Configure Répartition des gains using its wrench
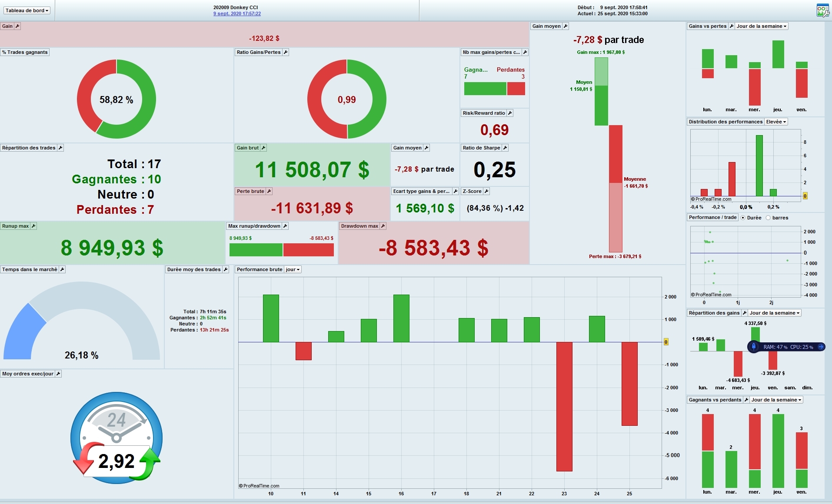 (x=745, y=313)
